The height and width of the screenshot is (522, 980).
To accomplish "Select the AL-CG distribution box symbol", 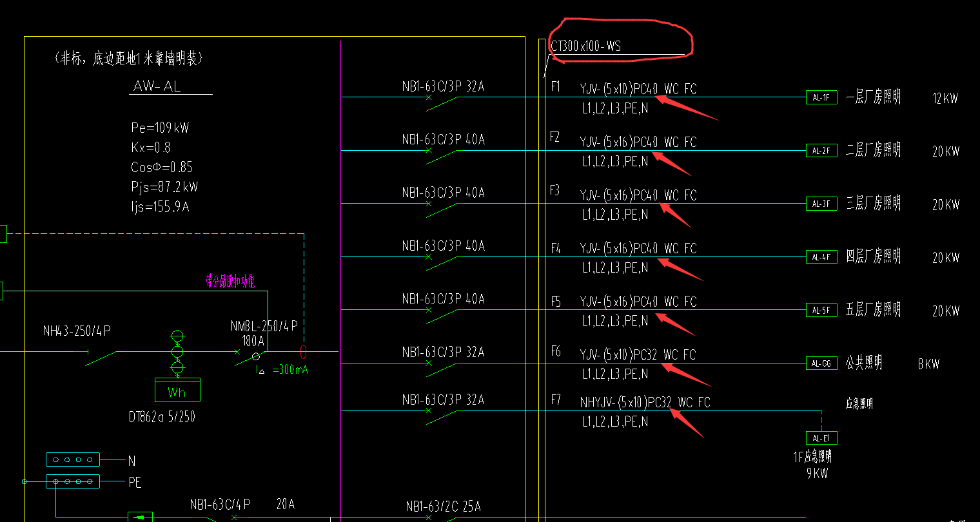I will pos(821,363).
